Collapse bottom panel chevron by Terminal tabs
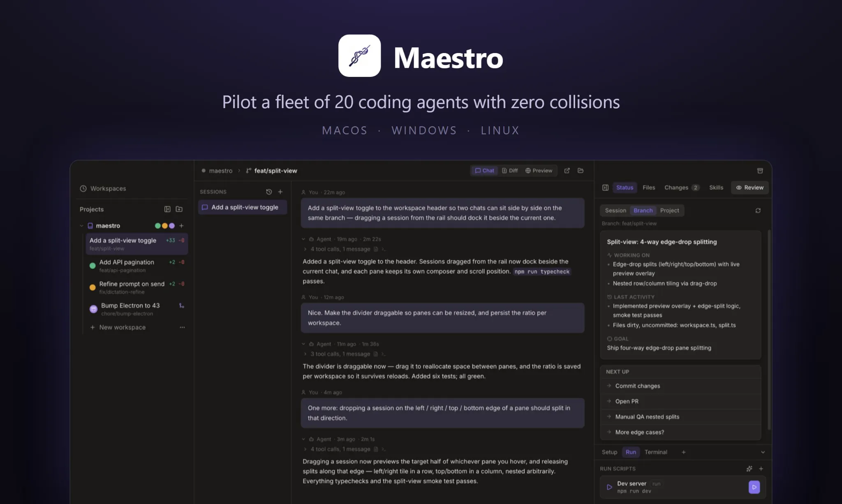The image size is (842, 504). [763, 452]
